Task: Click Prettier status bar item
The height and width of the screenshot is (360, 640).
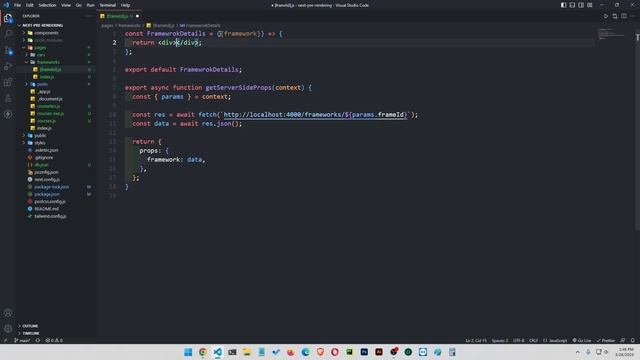Action: pyautogui.click(x=606, y=340)
